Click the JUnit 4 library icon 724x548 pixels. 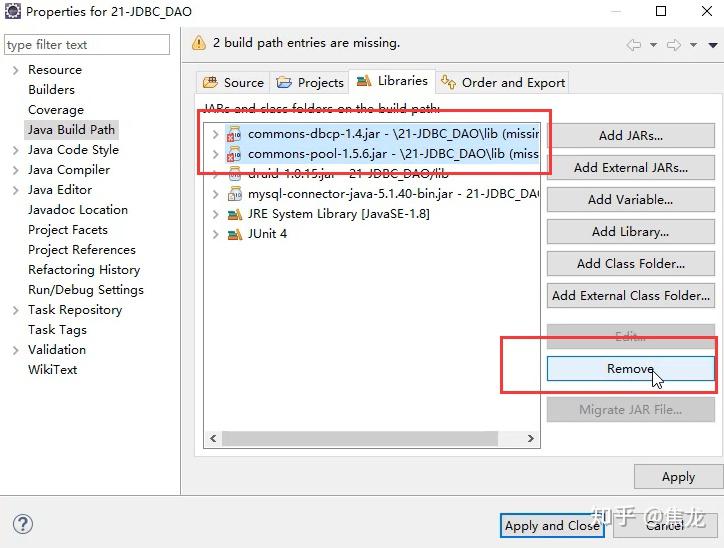[x=235, y=234]
